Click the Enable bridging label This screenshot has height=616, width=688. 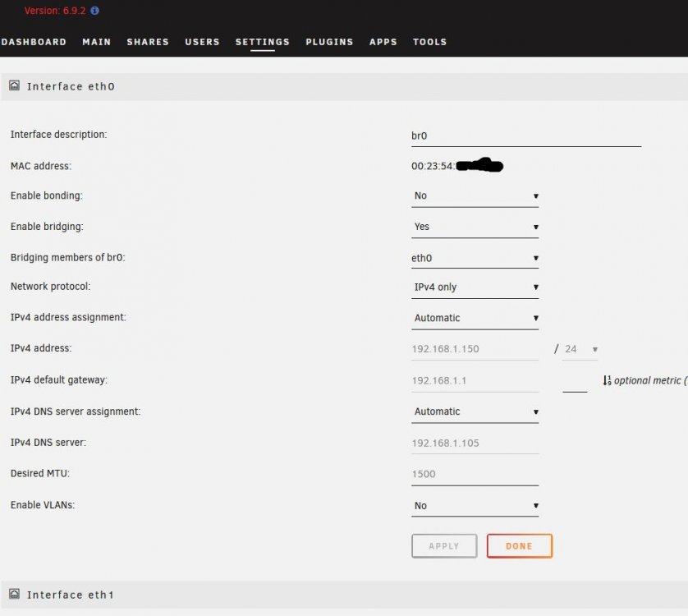point(47,227)
